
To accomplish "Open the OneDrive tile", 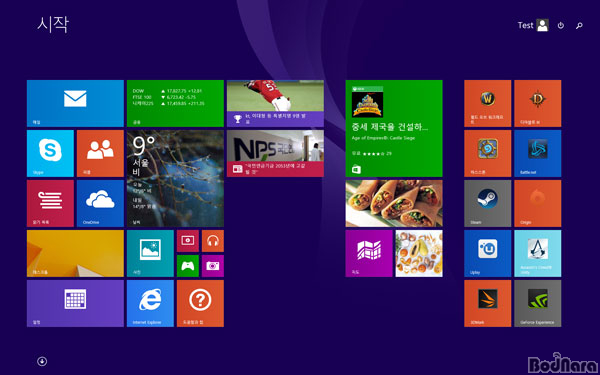I will [x=100, y=204].
